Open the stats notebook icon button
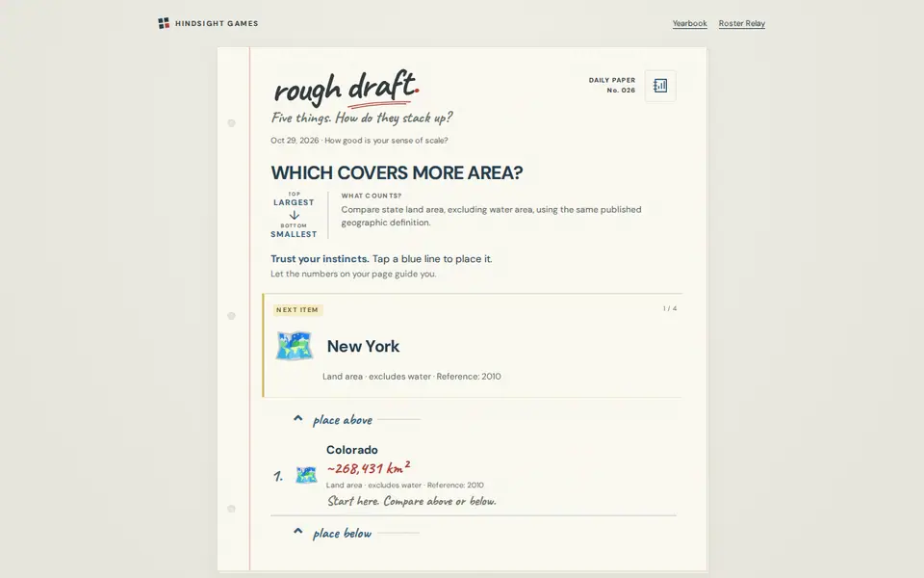 click(660, 86)
